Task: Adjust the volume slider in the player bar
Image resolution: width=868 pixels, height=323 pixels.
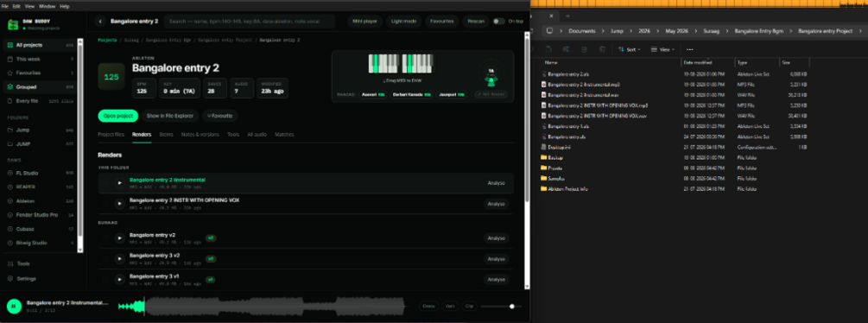Action: pyautogui.click(x=500, y=306)
